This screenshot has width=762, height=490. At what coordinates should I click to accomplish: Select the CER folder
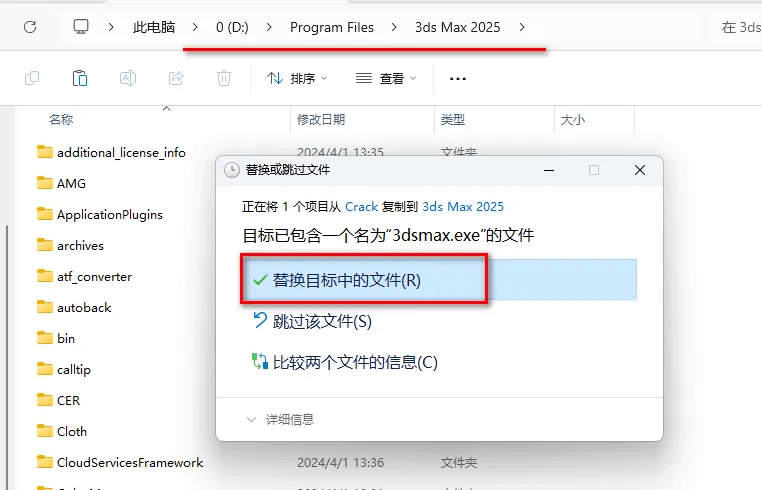click(69, 401)
